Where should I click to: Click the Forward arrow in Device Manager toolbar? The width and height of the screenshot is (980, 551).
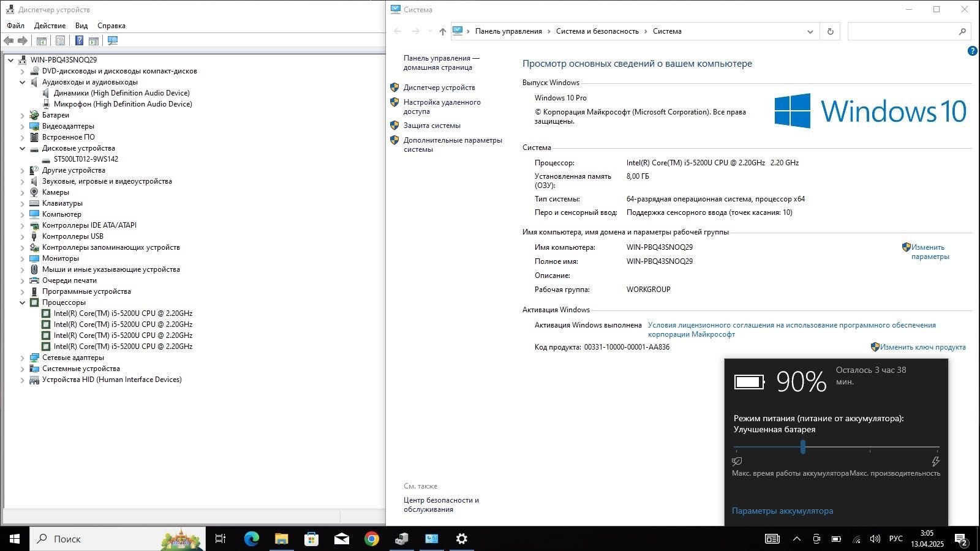pos(23,41)
